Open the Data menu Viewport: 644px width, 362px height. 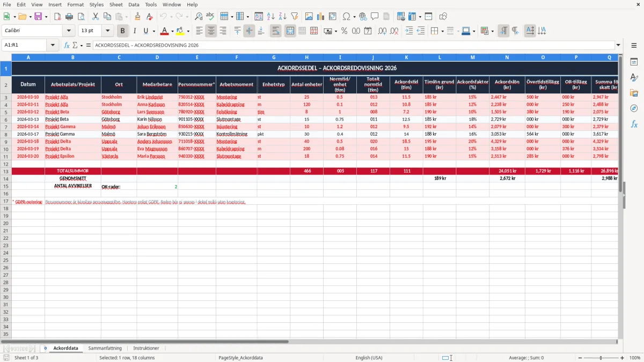(134, 4)
